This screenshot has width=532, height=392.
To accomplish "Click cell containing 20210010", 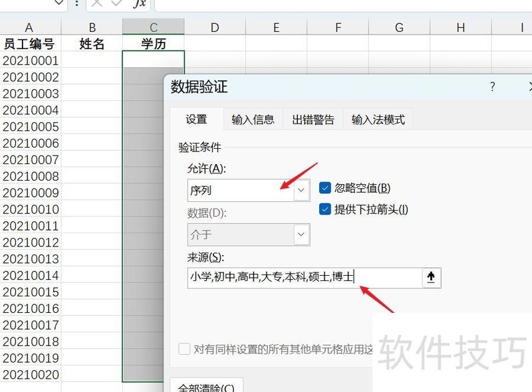I will point(30,209).
